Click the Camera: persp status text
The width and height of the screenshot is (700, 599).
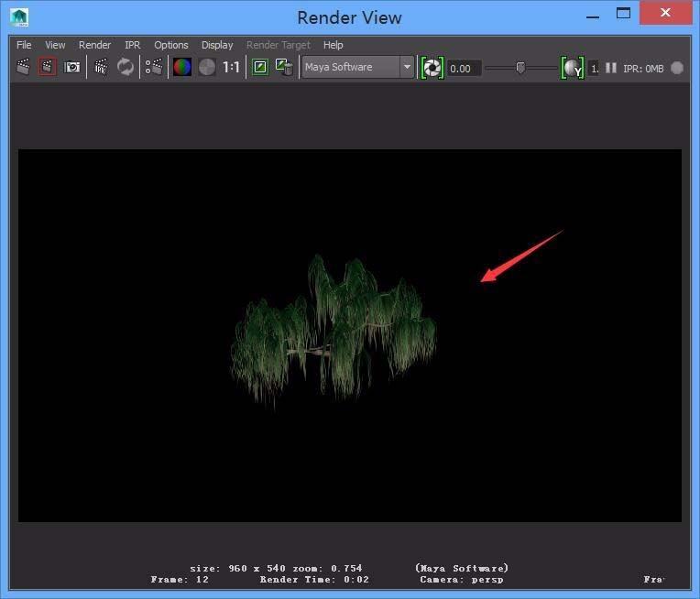coord(462,580)
